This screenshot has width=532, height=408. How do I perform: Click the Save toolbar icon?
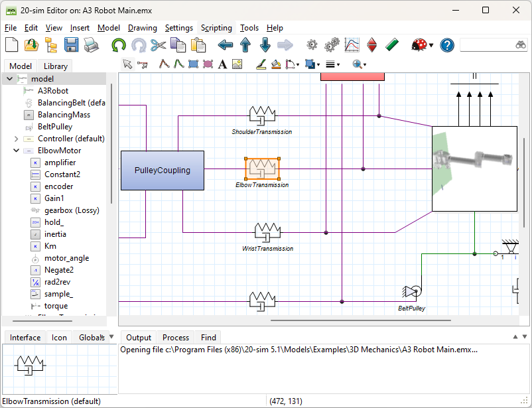click(71, 45)
